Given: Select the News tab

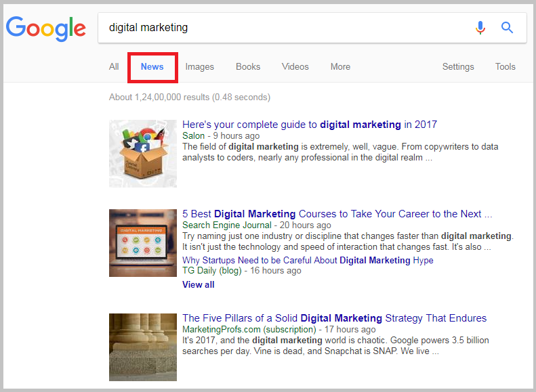Looking at the screenshot, I should coord(152,66).
